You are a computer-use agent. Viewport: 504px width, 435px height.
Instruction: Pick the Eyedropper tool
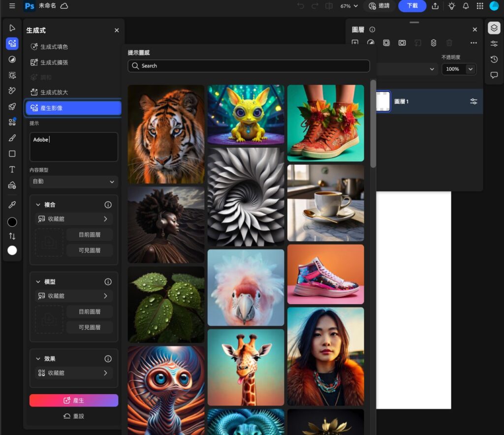pyautogui.click(x=12, y=204)
